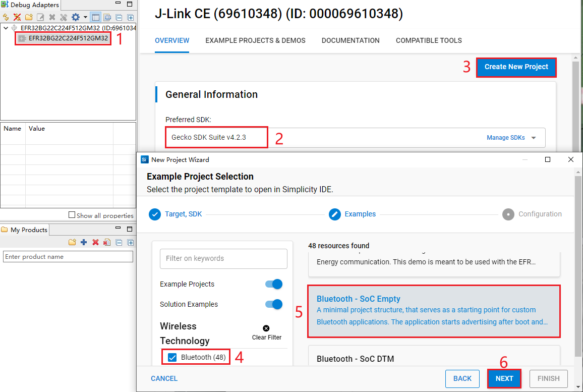Image resolution: width=583 pixels, height=392 pixels.
Task: Collapse the EFR32BG22C224F512GM32 adapter node
Action: [5, 28]
